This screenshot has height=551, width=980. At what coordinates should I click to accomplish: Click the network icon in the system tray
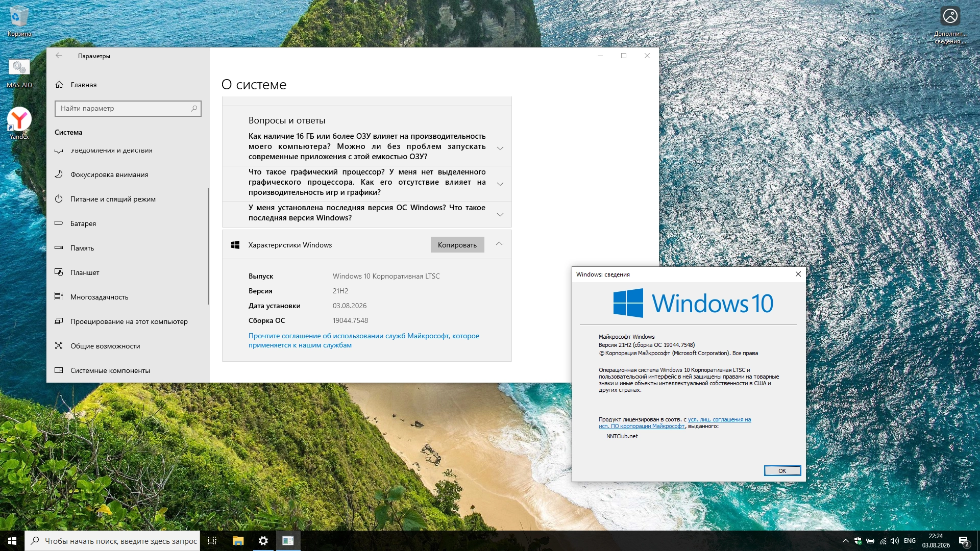point(883,541)
